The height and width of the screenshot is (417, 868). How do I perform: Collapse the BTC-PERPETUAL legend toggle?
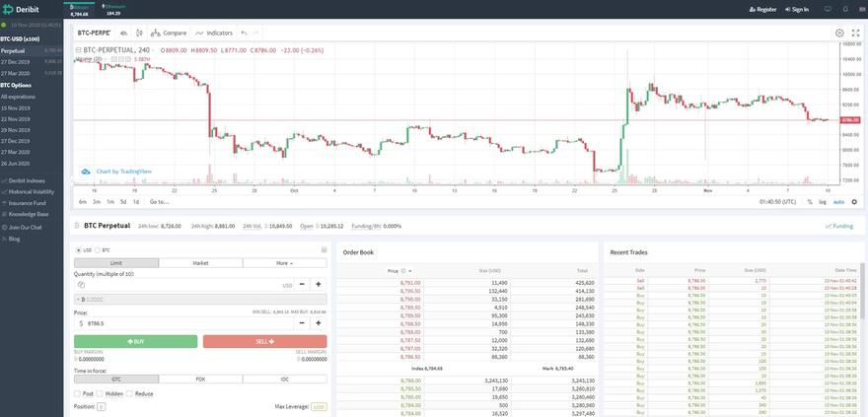(79, 50)
